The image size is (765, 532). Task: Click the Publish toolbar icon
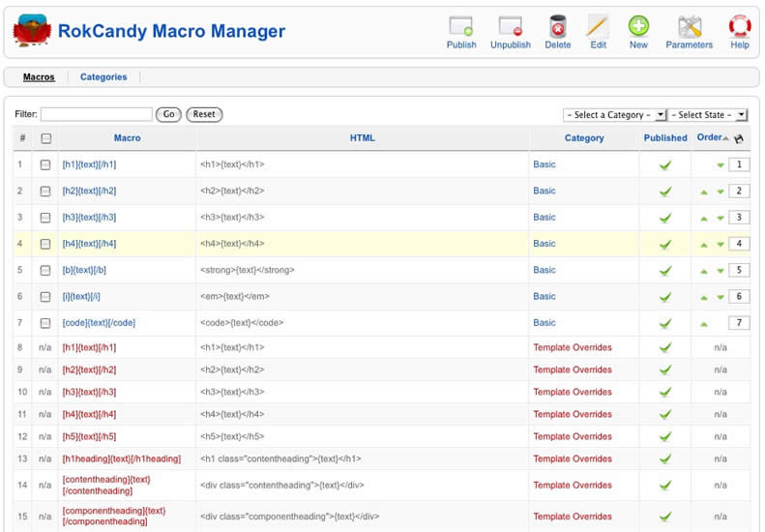(x=461, y=26)
